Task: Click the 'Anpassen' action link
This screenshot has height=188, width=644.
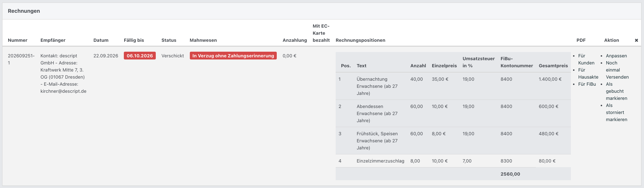Action: tap(616, 56)
